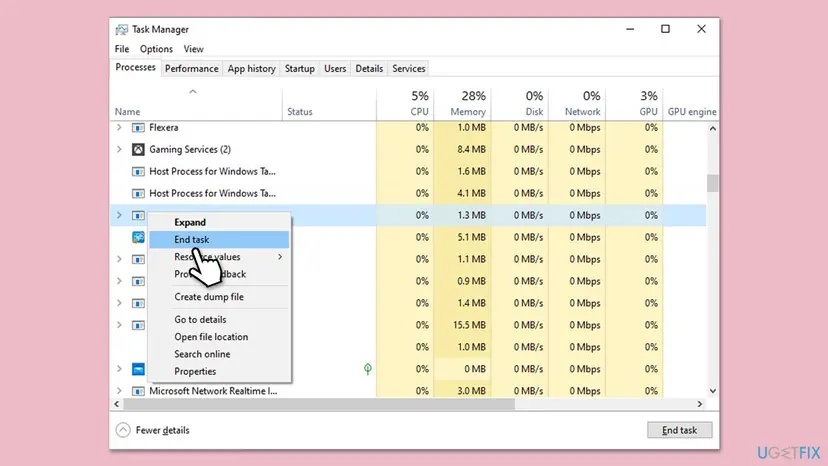828x466 pixels.
Task: Click the horizontal scrollbar thumb
Action: 319,404
